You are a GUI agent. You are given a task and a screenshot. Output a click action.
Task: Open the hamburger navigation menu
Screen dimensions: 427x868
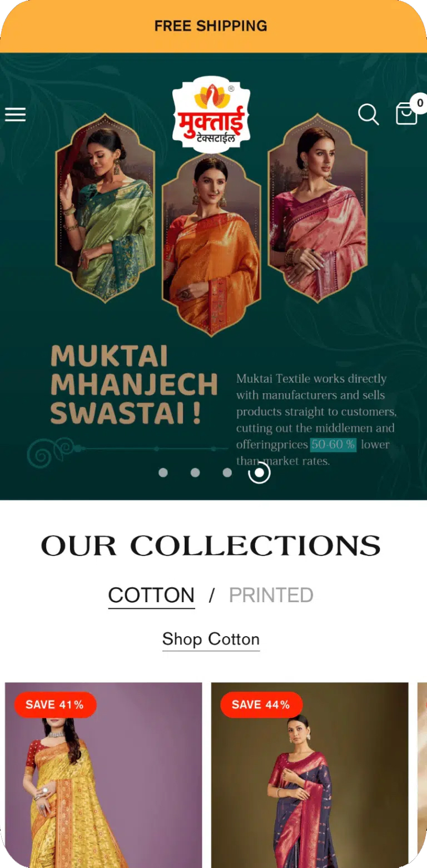[x=15, y=115]
